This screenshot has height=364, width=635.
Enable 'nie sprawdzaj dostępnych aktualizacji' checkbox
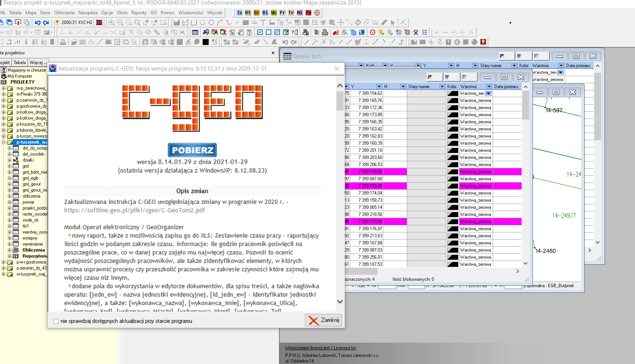click(x=56, y=321)
